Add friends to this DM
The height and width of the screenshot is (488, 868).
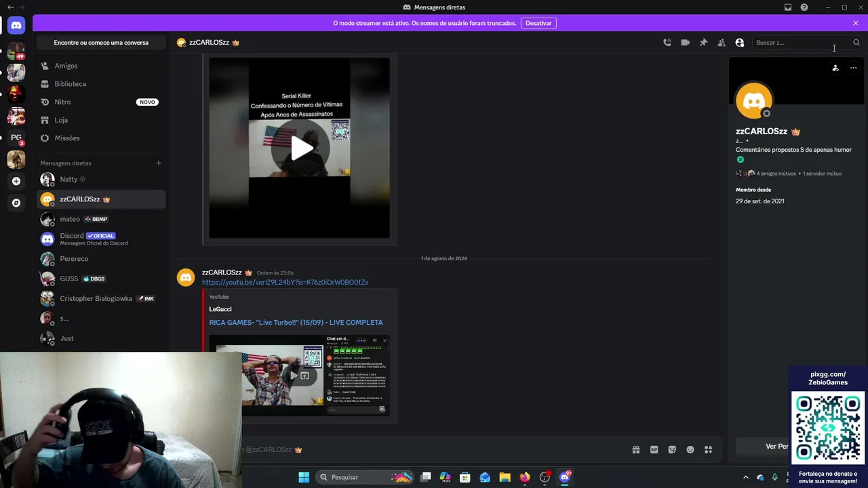tap(722, 43)
